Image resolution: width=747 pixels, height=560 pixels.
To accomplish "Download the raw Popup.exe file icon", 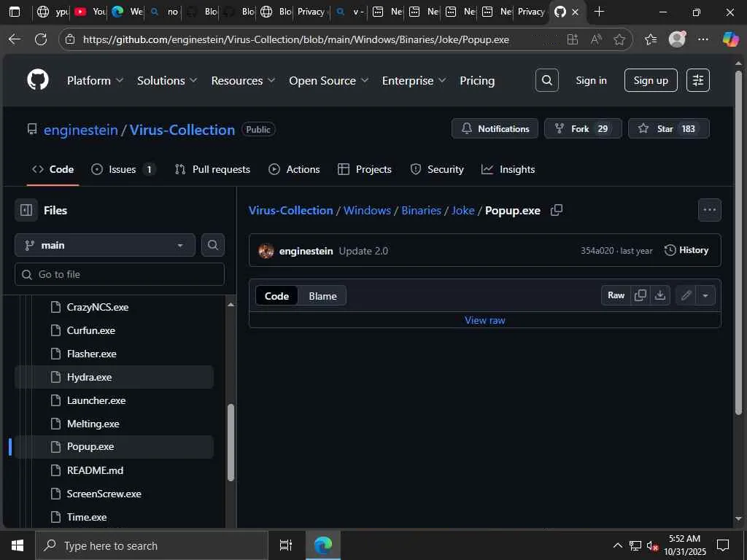I will click(659, 295).
